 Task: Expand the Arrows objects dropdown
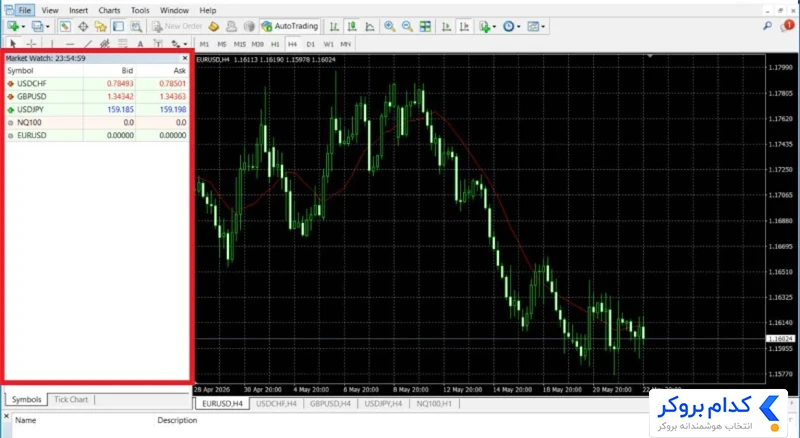pos(185,44)
